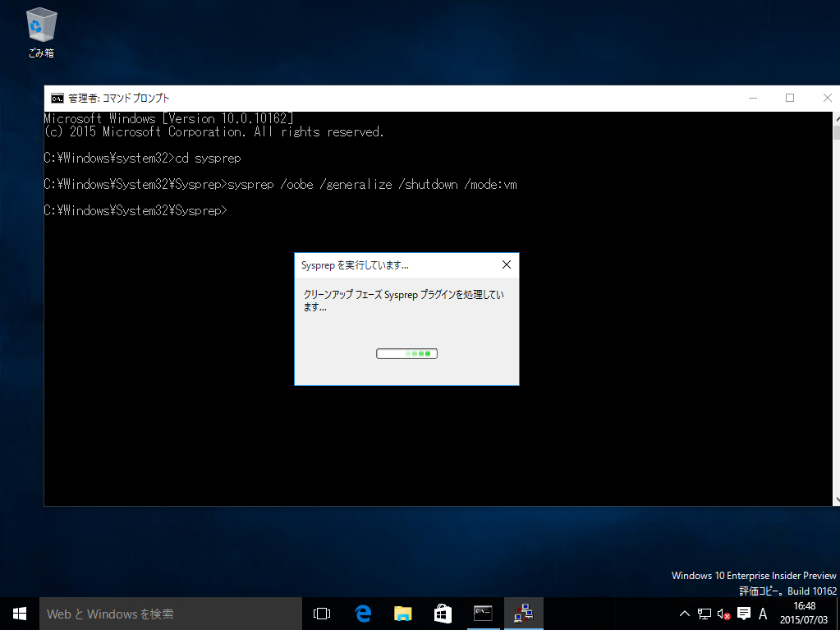Click the Sysprep dialog title text
Image resolution: width=840 pixels, height=630 pixels.
pos(355,265)
